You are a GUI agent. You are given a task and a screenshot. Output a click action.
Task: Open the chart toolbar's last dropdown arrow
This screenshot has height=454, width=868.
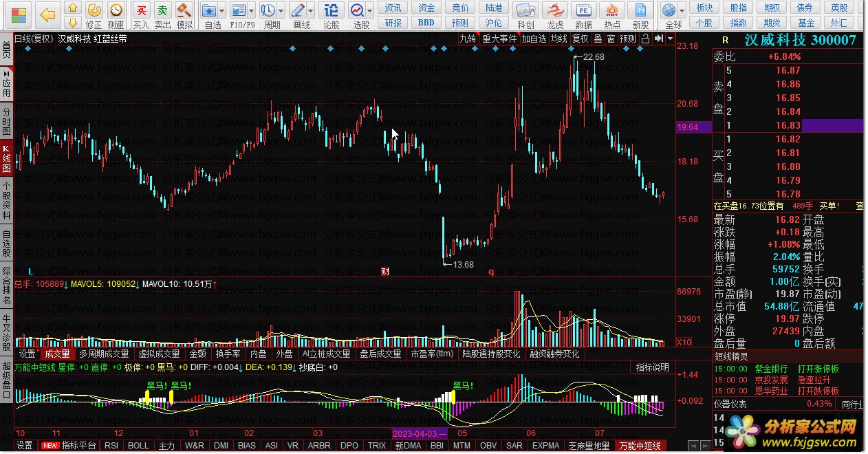(x=670, y=39)
